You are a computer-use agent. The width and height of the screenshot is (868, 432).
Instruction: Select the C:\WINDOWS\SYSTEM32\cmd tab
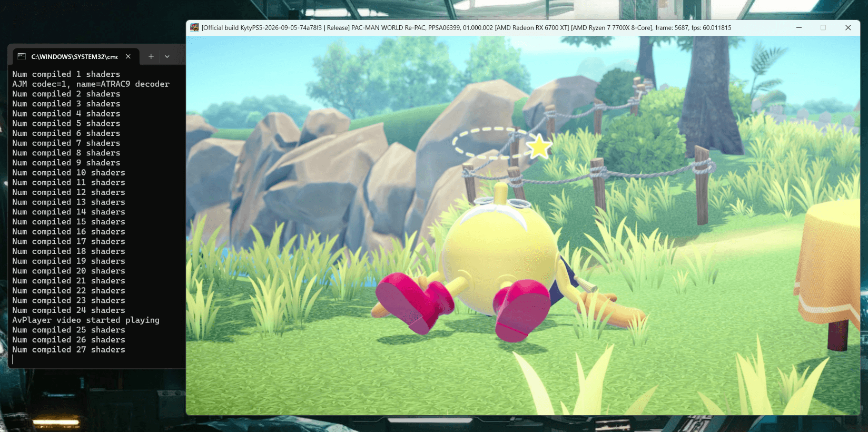tap(76, 56)
